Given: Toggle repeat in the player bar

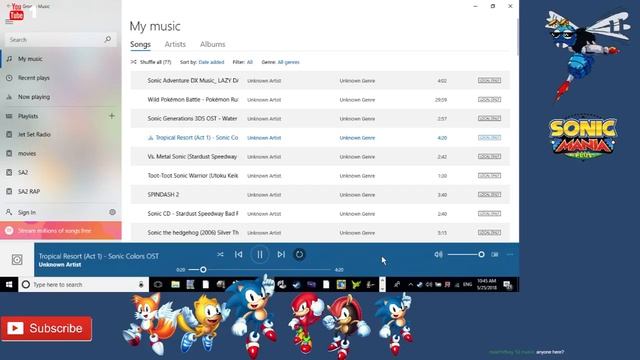Looking at the screenshot, I should pyautogui.click(x=299, y=254).
